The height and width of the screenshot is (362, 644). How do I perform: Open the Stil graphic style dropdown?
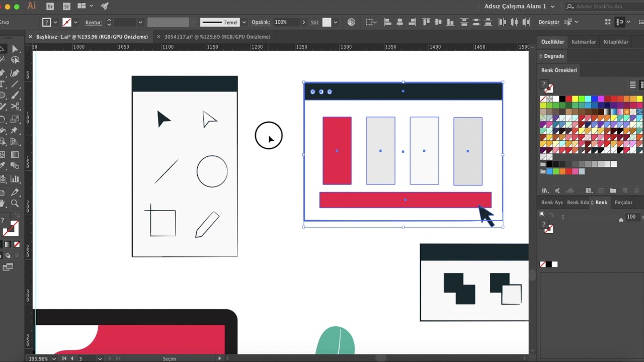point(335,23)
